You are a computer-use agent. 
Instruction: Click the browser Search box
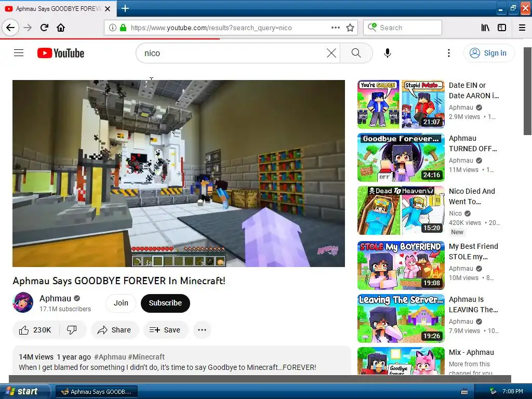(403, 28)
